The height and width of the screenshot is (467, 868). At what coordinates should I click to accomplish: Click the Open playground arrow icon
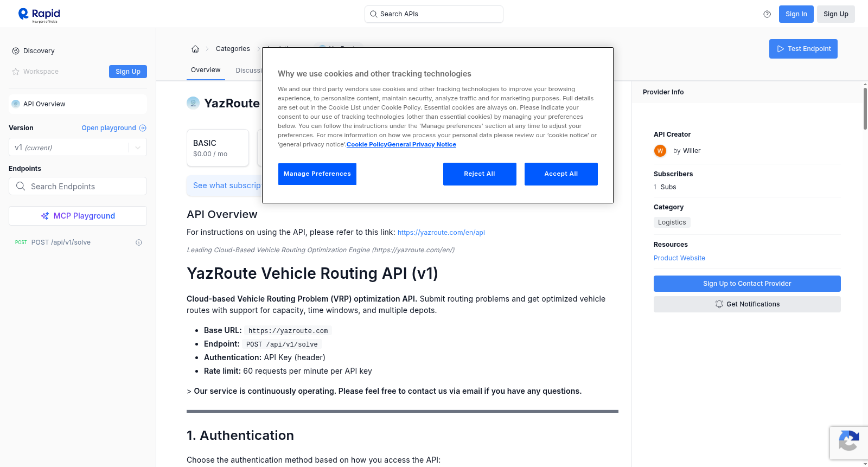(x=143, y=128)
